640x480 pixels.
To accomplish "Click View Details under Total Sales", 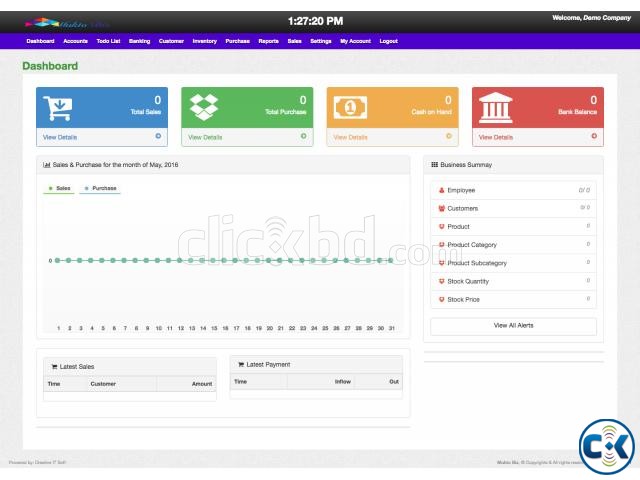I will tap(60, 137).
